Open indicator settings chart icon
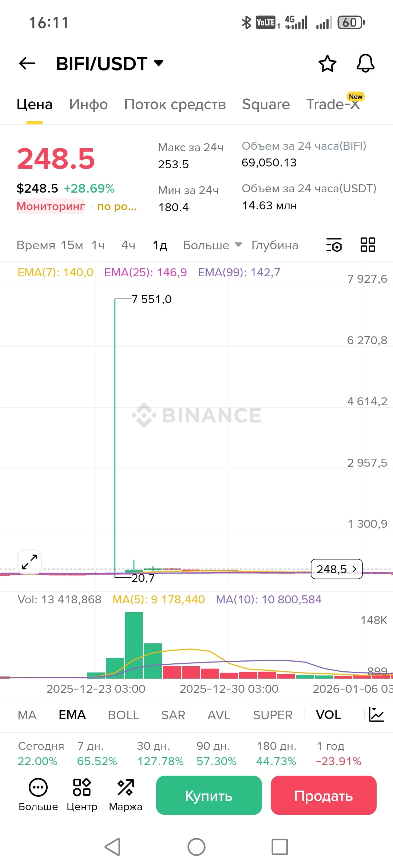Viewport: 393px width, 868px height. [x=376, y=715]
